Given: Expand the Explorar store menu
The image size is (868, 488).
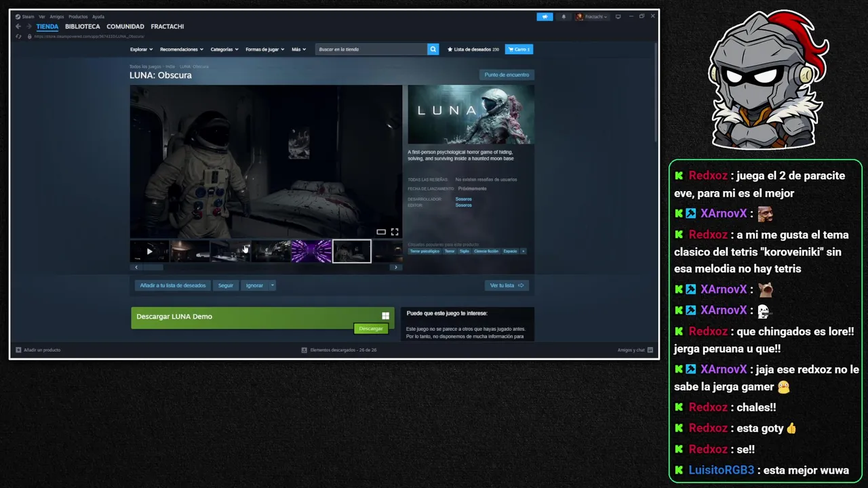Looking at the screenshot, I should point(141,49).
